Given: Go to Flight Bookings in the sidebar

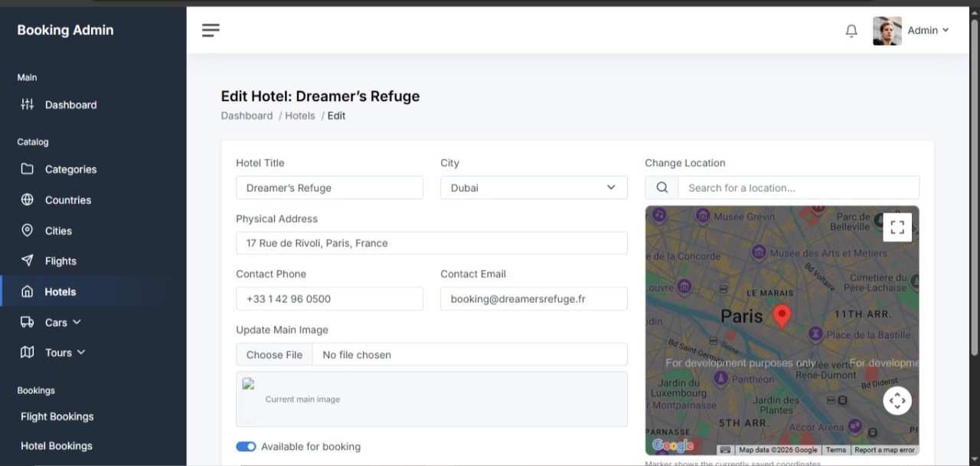Looking at the screenshot, I should 57,416.
